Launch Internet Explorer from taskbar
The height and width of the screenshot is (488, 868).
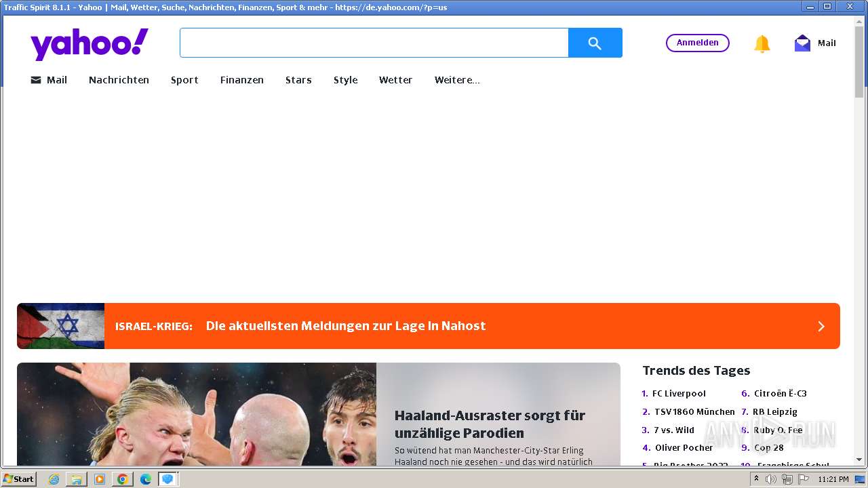(x=54, y=479)
